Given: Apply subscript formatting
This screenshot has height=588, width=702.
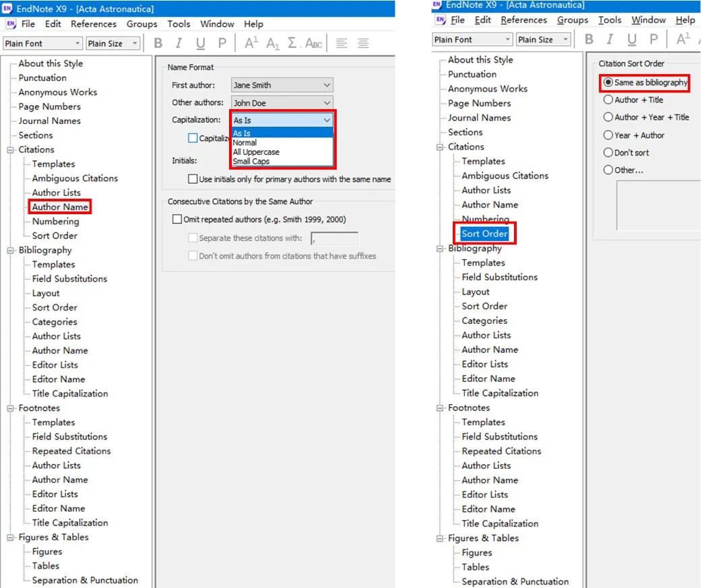Looking at the screenshot, I should pyautogui.click(x=272, y=43).
